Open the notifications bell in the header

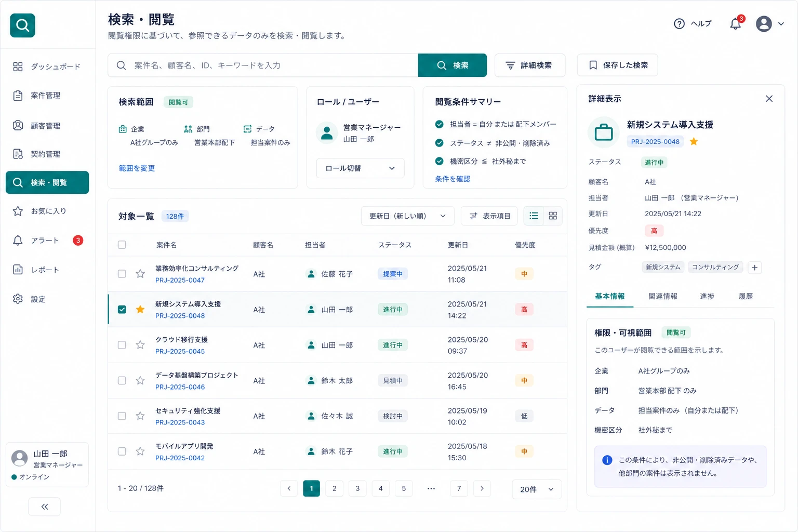[x=736, y=23]
